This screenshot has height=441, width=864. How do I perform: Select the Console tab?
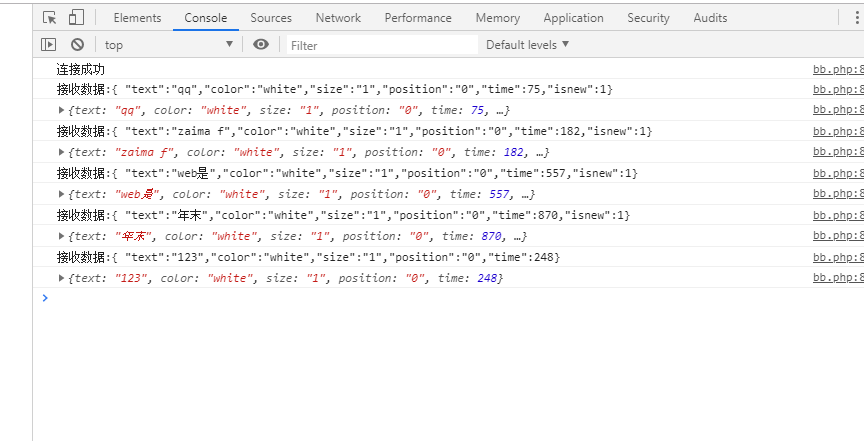206,18
